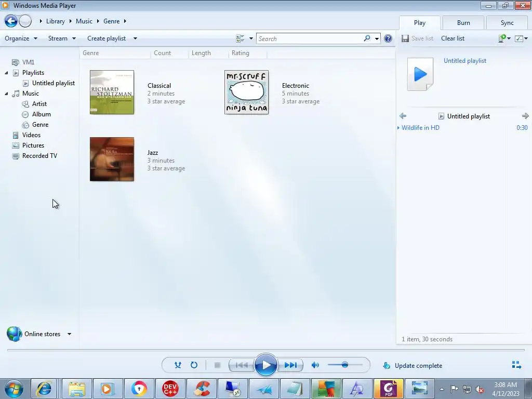Collapse the Music tree node

[6, 94]
